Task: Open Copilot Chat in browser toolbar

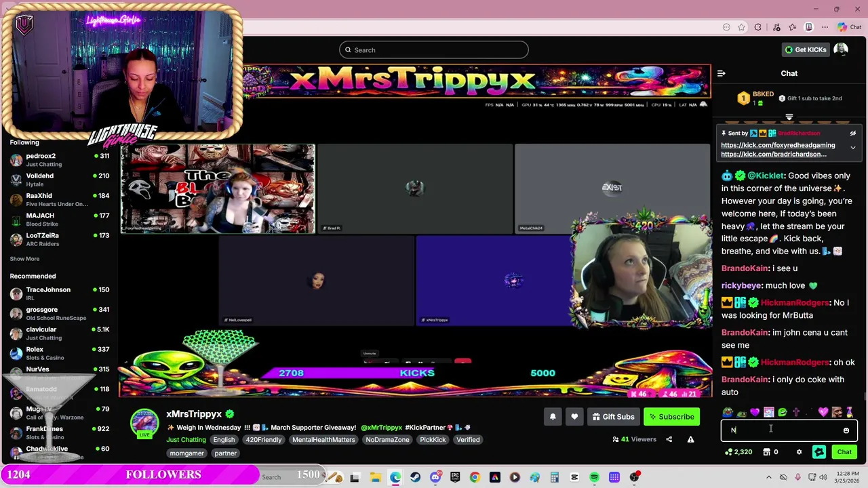Action: tap(850, 27)
